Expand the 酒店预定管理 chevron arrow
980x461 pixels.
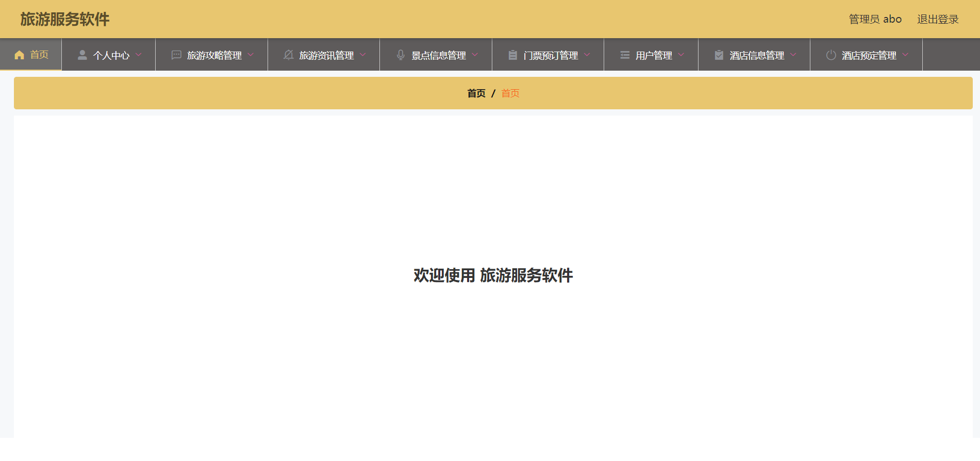905,55
